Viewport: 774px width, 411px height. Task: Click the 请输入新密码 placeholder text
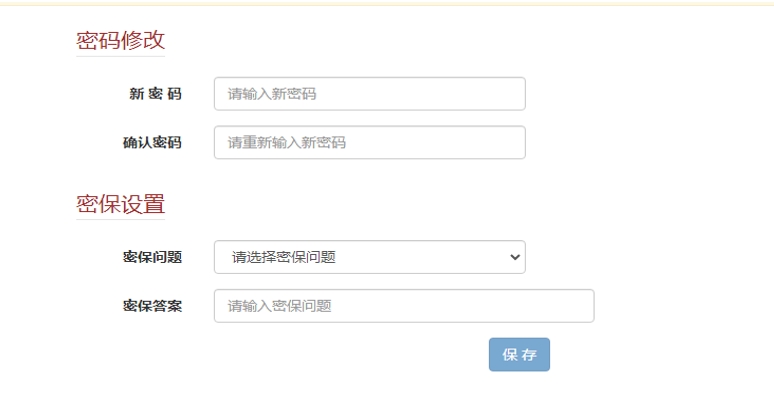tap(272, 94)
